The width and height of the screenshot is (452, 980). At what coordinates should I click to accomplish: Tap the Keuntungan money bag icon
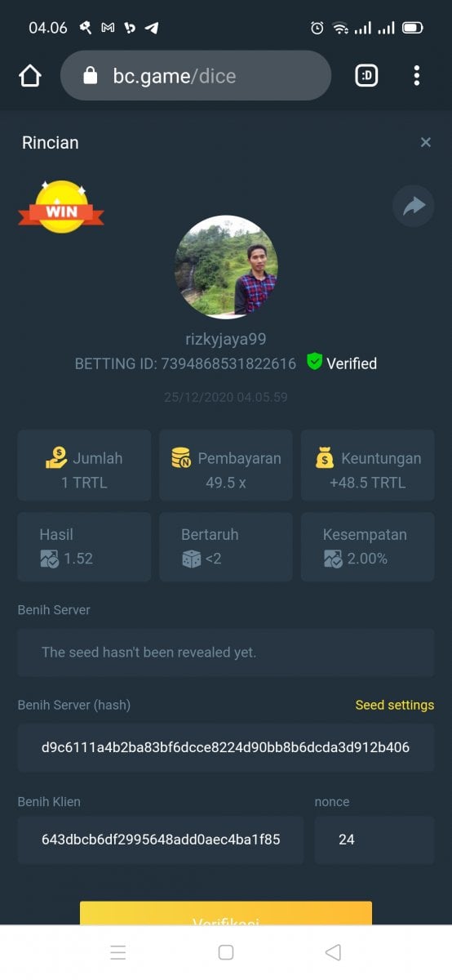pyautogui.click(x=325, y=458)
